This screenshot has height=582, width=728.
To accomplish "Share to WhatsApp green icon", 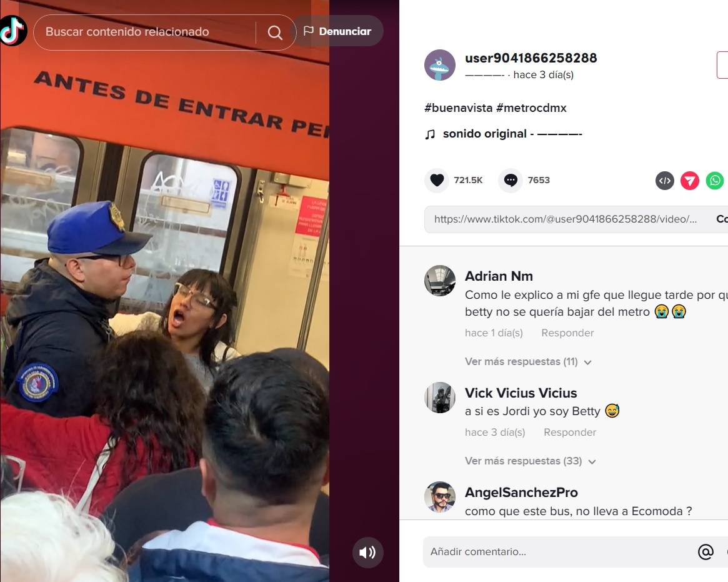I will pyautogui.click(x=715, y=181).
